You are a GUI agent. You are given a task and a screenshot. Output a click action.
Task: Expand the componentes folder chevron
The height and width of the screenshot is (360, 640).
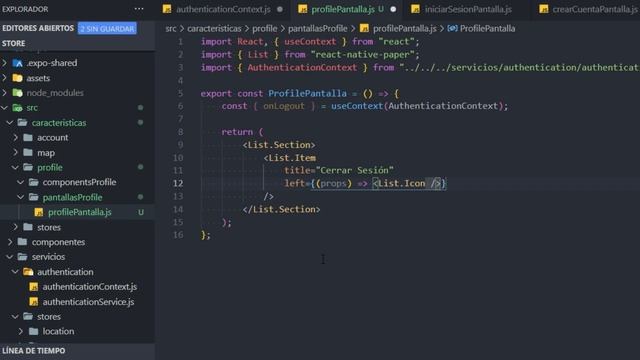(x=10, y=242)
